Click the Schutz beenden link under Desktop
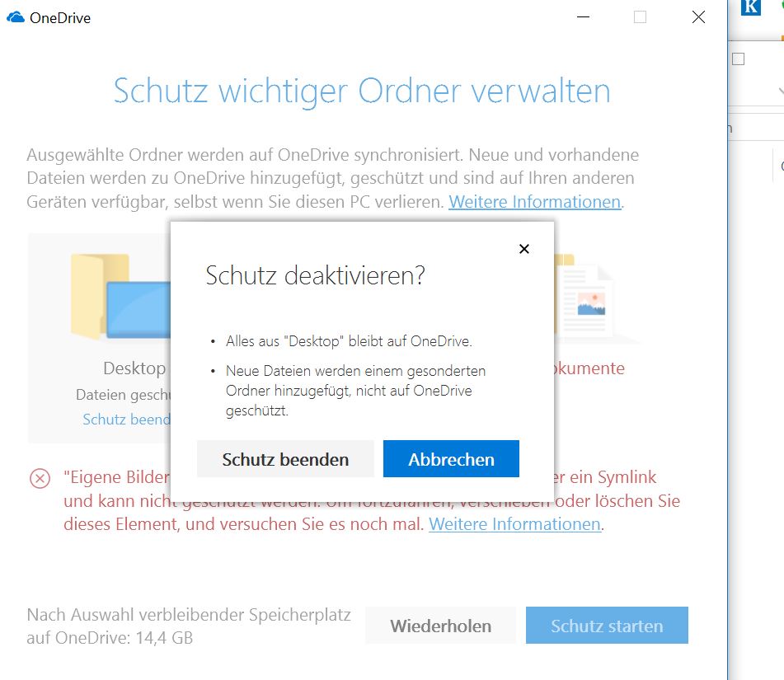Screen dimensions: 784x680 (126, 419)
